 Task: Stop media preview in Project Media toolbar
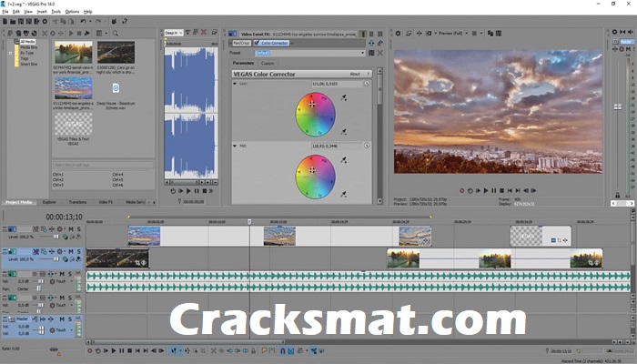coord(79,34)
